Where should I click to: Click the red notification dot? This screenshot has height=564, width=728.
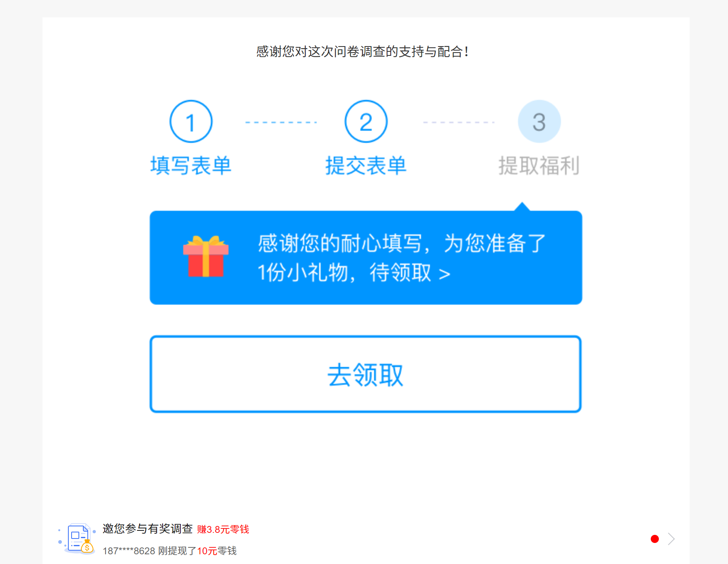coord(655,539)
